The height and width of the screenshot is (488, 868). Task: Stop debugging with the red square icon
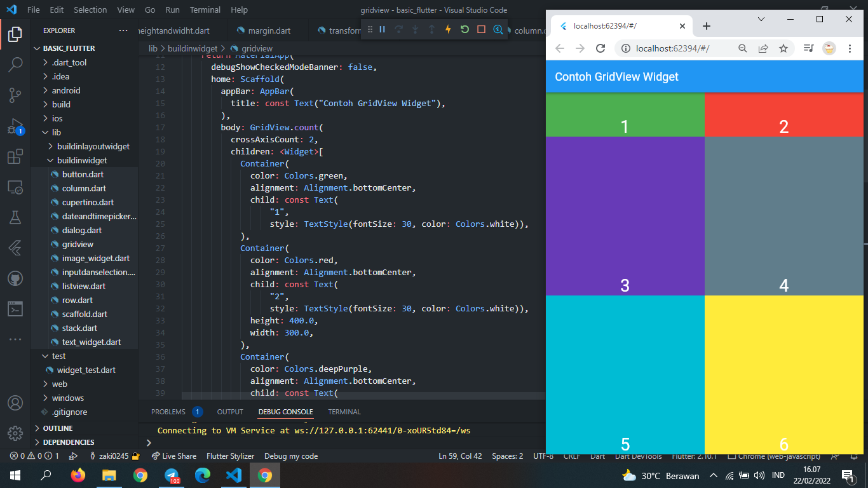(481, 30)
